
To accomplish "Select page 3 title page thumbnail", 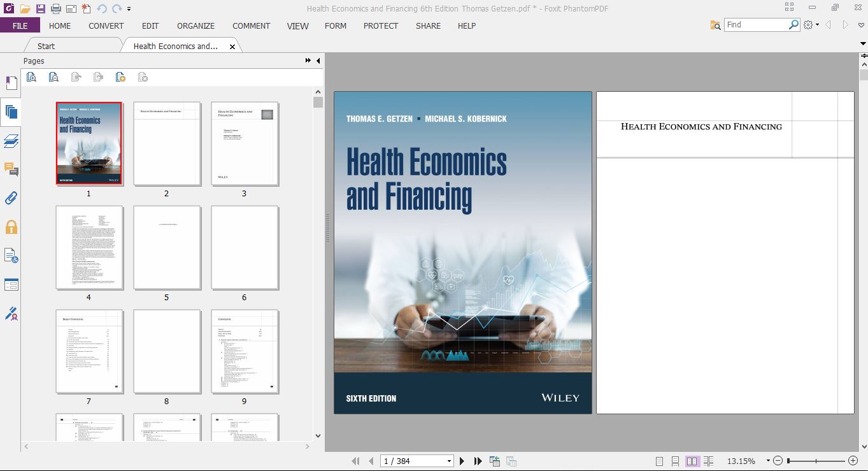I will coord(244,143).
